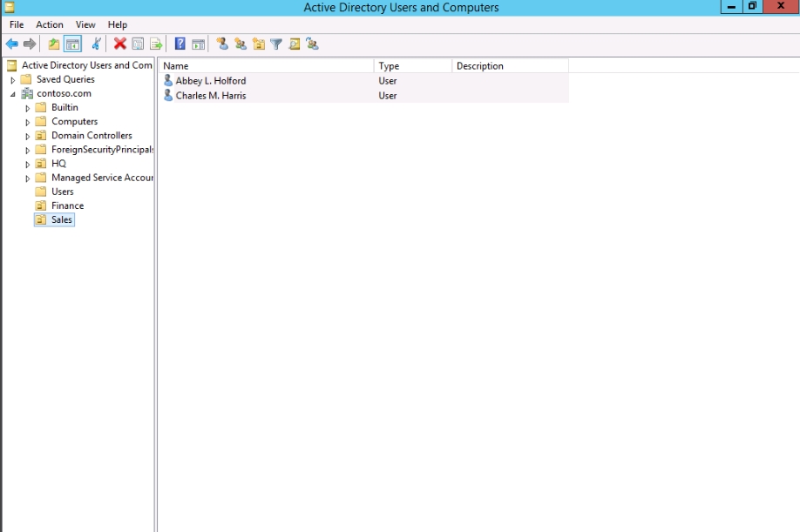
Task: Select ForeignSecurityPrincipals in tree
Action: click(x=102, y=149)
